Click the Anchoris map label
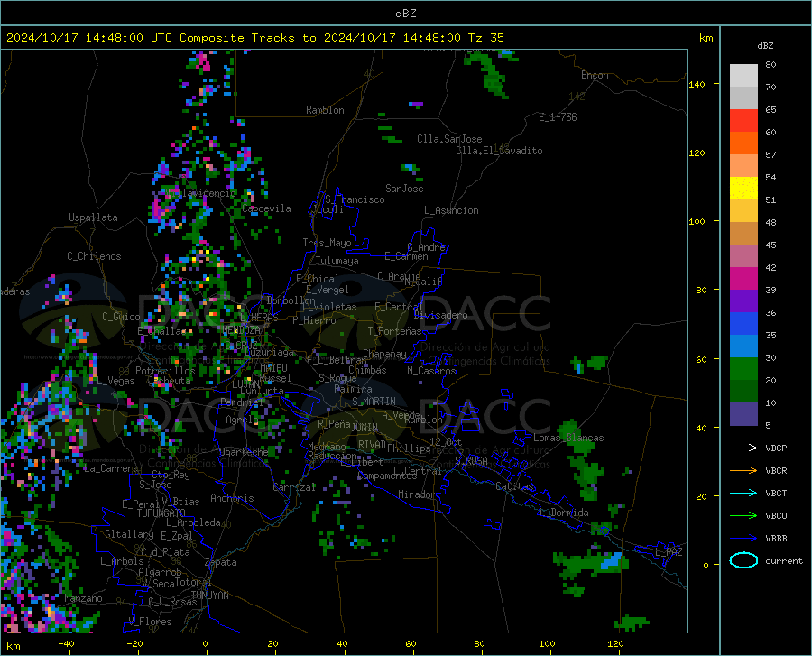Viewport: 812px width, 656px height. 232,498
